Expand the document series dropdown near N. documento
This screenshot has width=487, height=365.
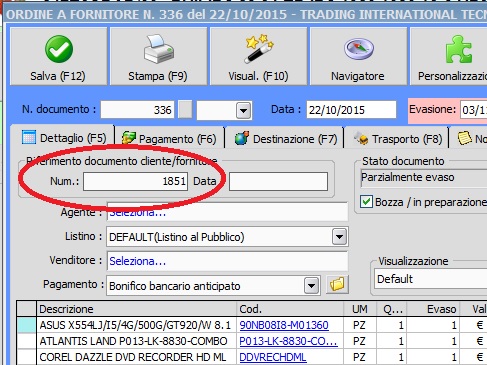point(243,110)
